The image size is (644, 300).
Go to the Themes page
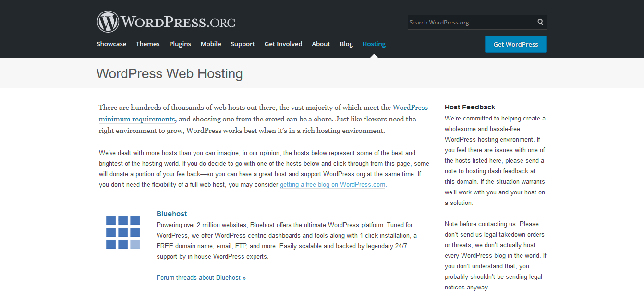point(147,44)
